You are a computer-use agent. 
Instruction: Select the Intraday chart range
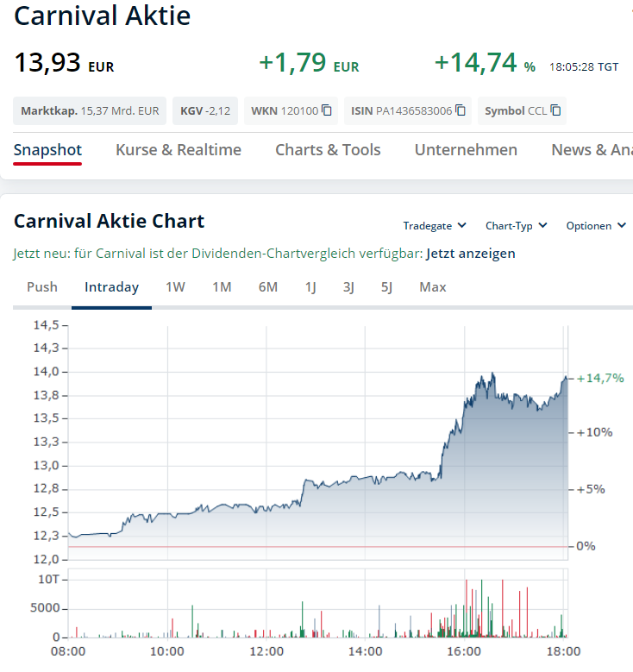tap(111, 287)
